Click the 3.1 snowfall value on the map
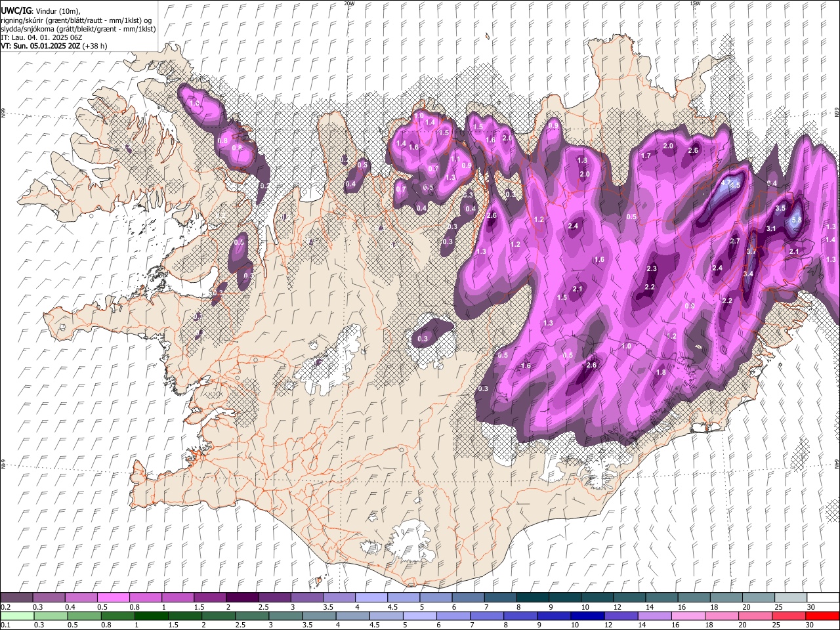Viewport: 840px width, 630px height. (771, 228)
